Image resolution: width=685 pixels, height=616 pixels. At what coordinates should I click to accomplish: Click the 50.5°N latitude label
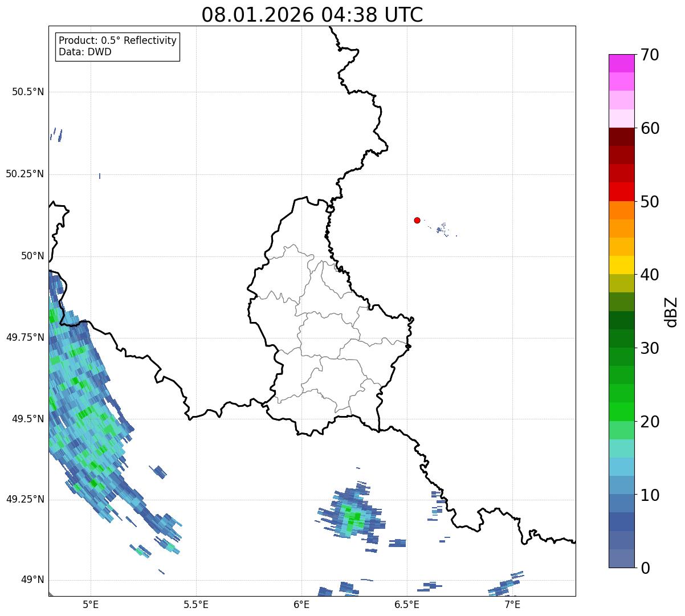pyautogui.click(x=28, y=92)
